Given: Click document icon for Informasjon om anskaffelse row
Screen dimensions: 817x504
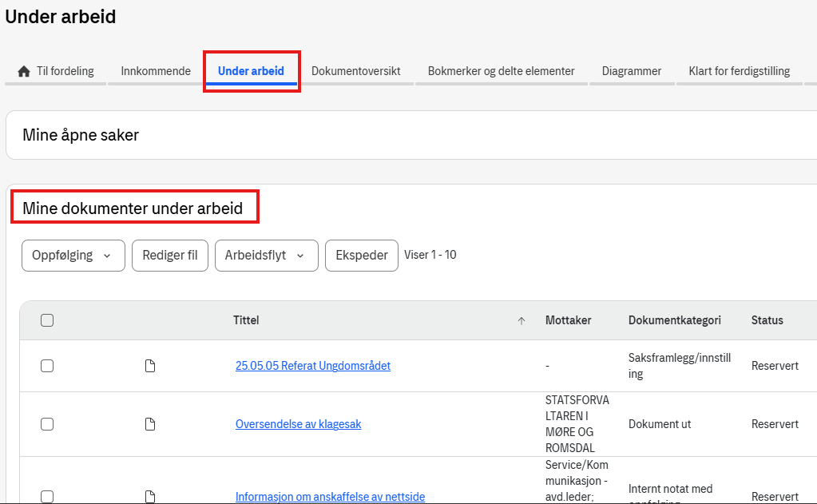Looking at the screenshot, I should 149,496.
